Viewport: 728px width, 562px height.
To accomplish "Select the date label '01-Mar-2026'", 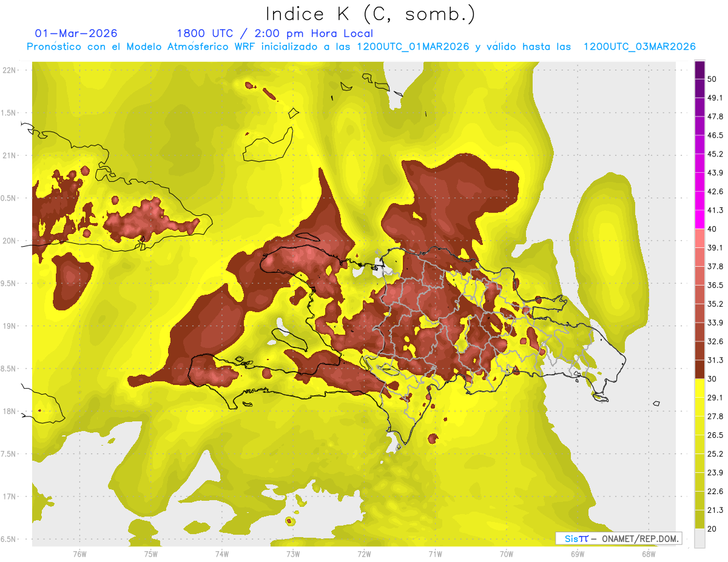I will tap(76, 33).
